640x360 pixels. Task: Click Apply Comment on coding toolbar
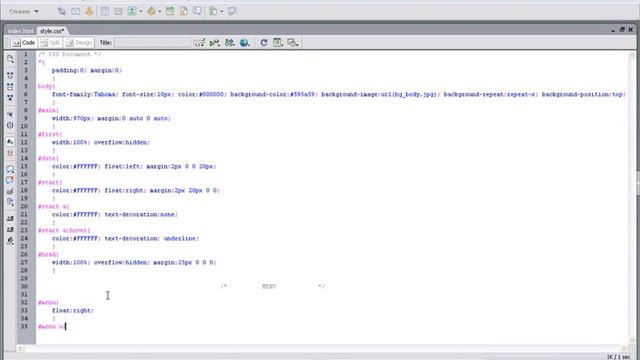pyautogui.click(x=10, y=169)
